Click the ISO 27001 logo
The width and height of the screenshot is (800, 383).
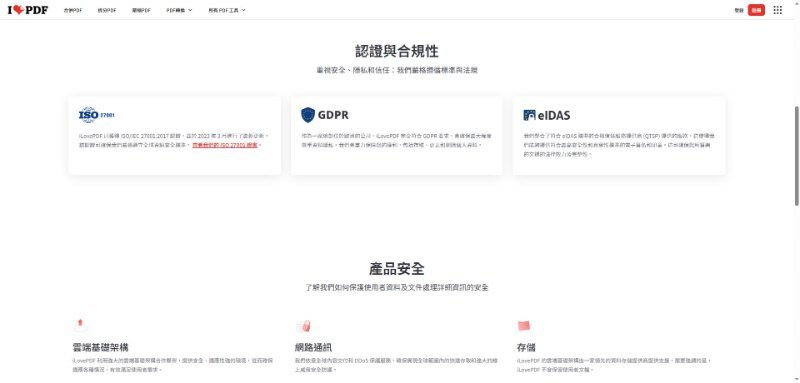pos(96,115)
